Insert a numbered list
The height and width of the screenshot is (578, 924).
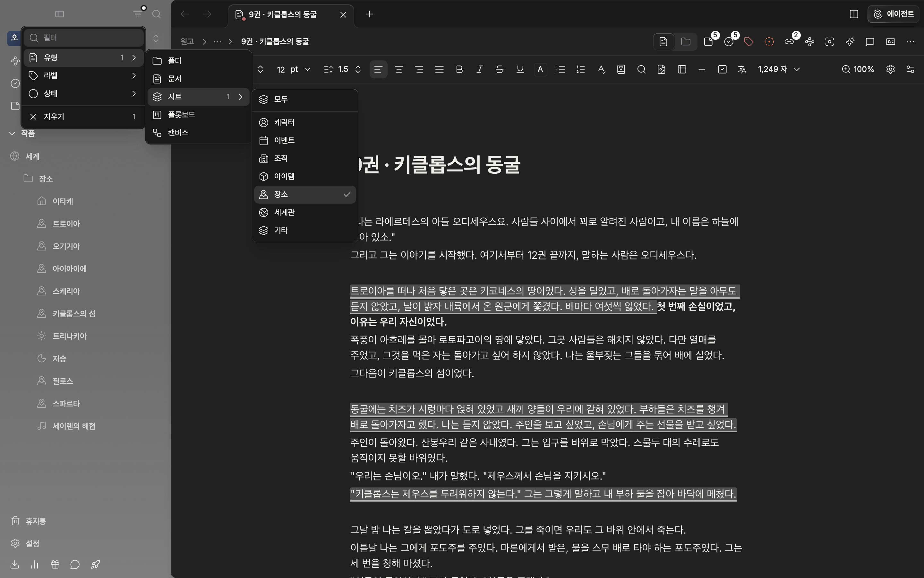tap(581, 69)
